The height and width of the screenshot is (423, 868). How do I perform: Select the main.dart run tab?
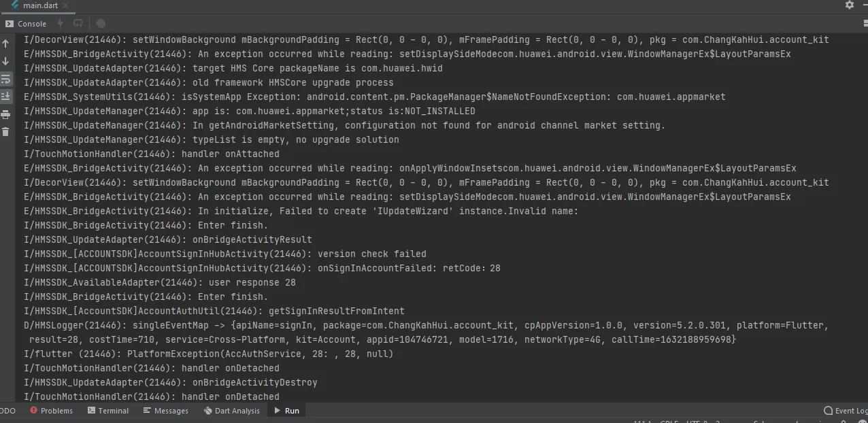click(x=39, y=5)
